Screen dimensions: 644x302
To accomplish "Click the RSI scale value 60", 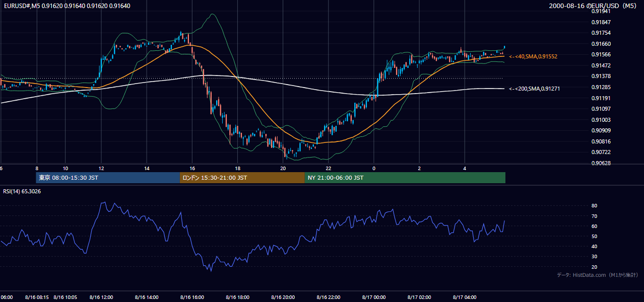I will click(x=594, y=226).
